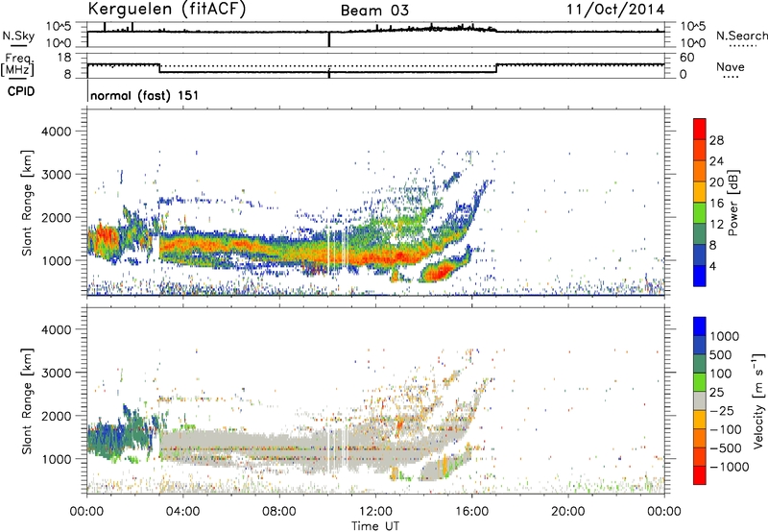Click the 'N.Search' legend label

[742, 36]
